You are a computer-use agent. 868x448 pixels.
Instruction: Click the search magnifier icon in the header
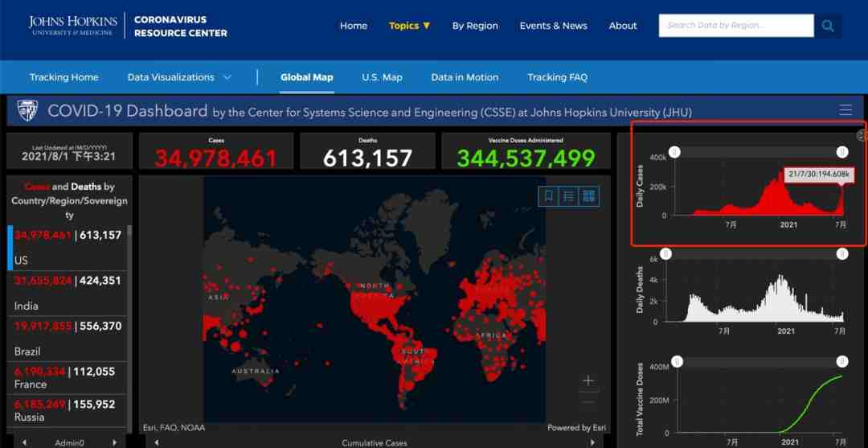coord(828,26)
